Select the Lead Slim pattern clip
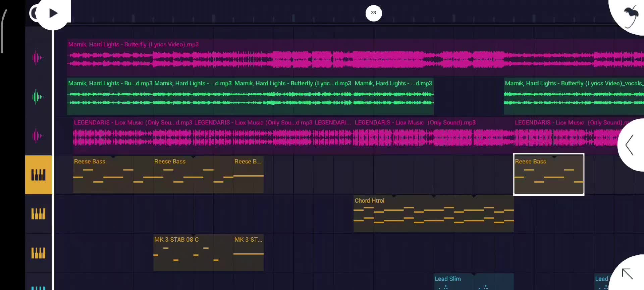644x290 pixels. [x=474, y=282]
